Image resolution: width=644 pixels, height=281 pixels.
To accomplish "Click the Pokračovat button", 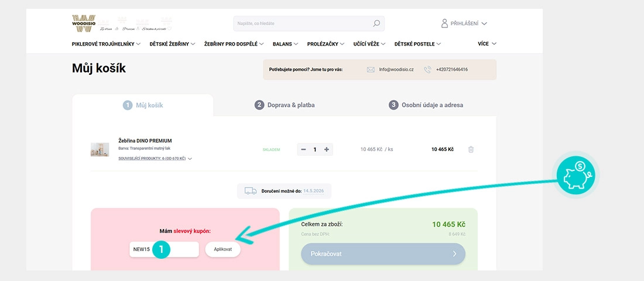I will [383, 254].
